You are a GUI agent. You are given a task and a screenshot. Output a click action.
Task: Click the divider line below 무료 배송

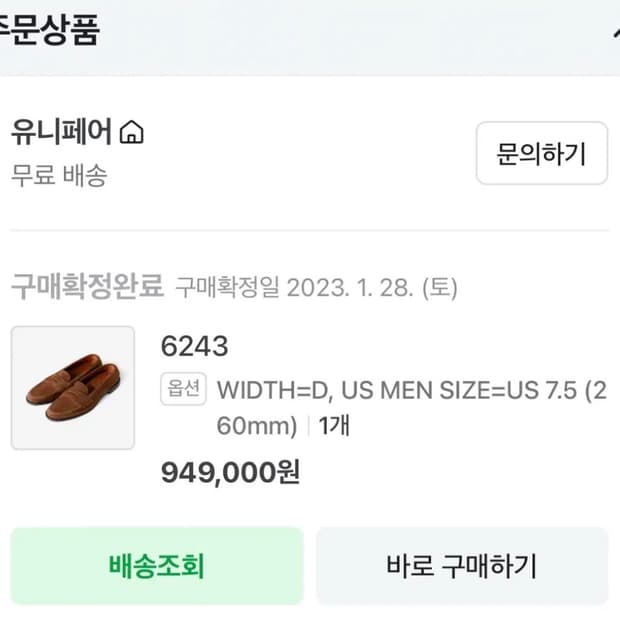[x=310, y=231]
